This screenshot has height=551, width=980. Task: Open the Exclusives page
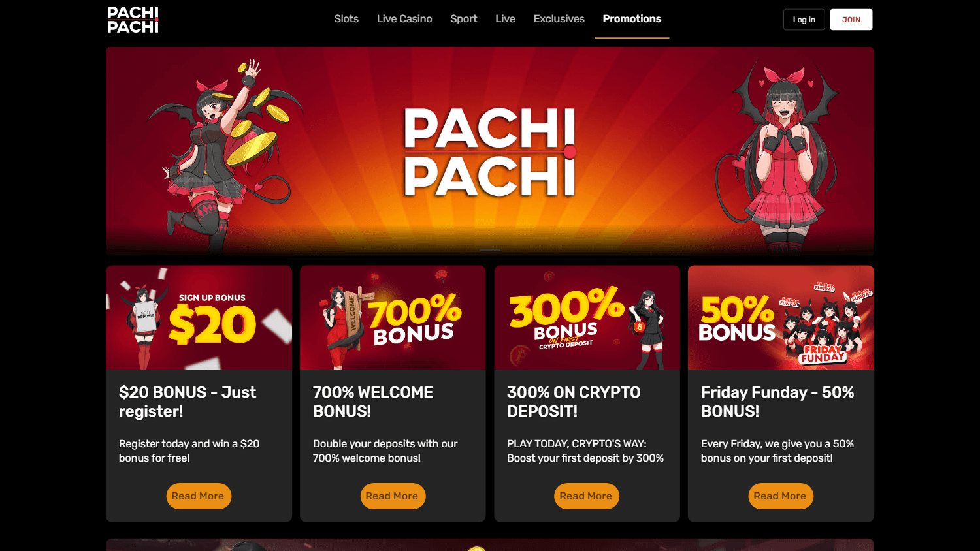559,19
